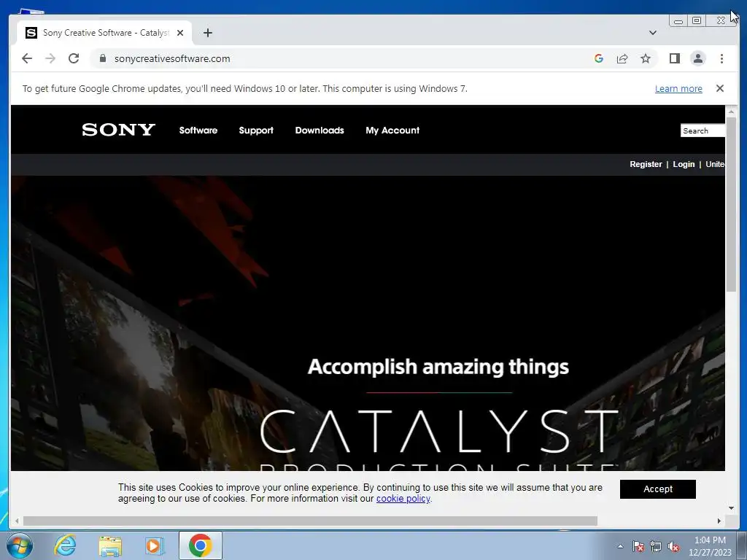This screenshot has height=560, width=747.
Task: Expand the tab search chevron
Action: (x=653, y=33)
